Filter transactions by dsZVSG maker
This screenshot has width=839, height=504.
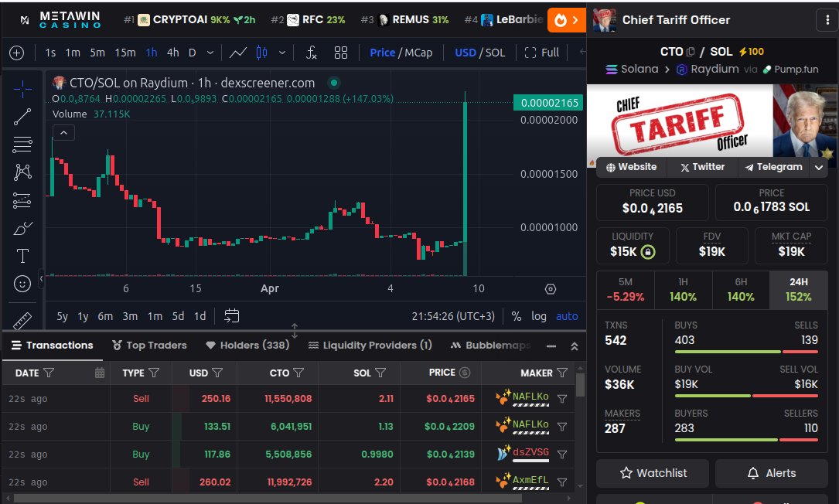562,455
